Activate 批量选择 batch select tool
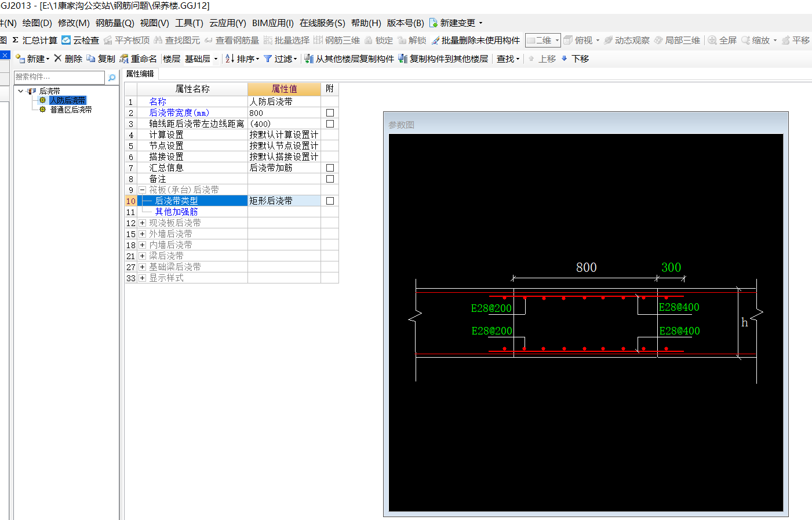The image size is (812, 520). point(286,40)
